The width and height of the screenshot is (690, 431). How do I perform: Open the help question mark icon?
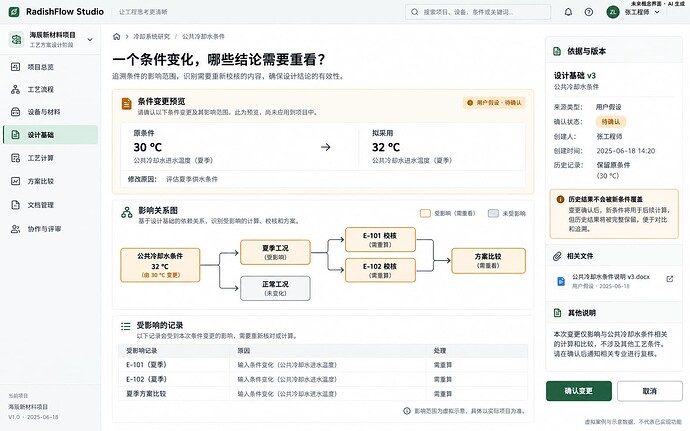coord(589,12)
